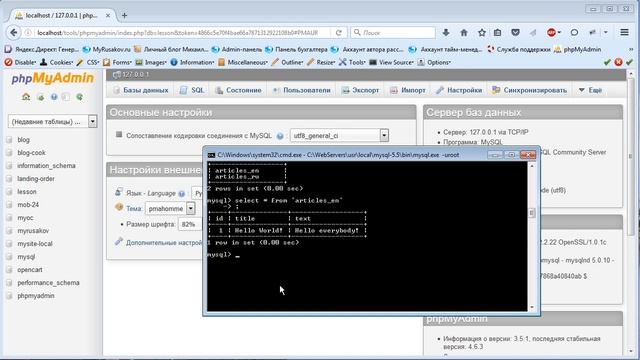Viewport: 640px width, 360px height.
Task: Open the phpMyAdmin documentation question-mark icon
Action: pos(54,97)
